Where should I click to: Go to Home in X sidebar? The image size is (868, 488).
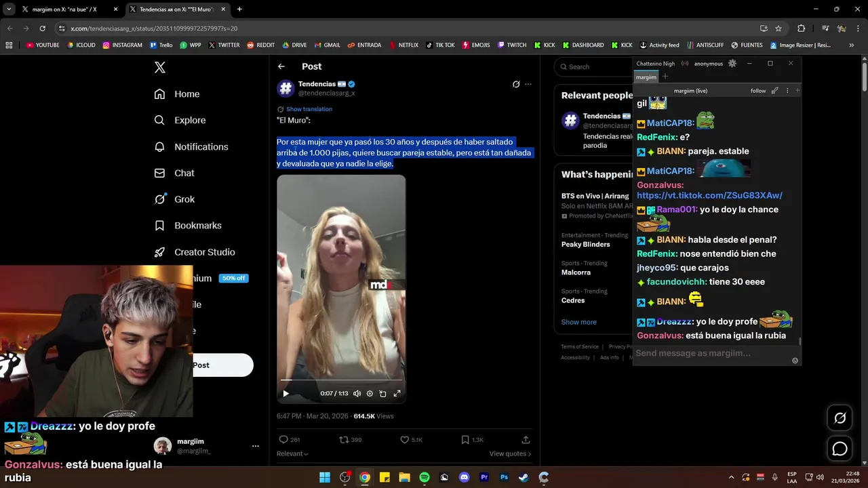(177, 94)
